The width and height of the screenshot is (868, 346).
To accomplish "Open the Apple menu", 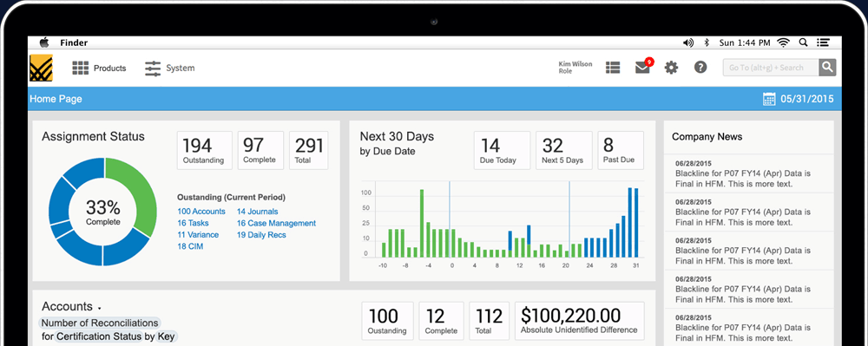I will (44, 42).
